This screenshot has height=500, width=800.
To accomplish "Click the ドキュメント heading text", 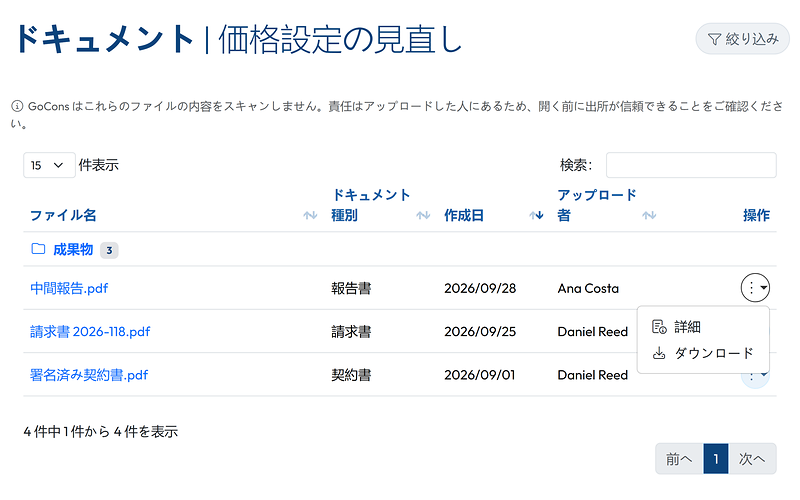I will (104, 39).
